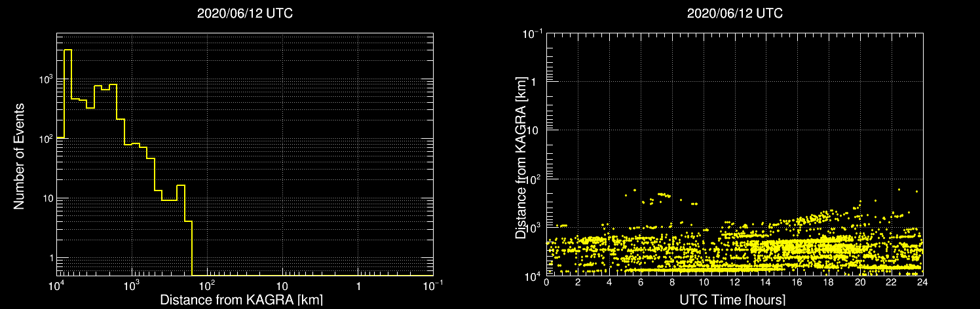Click the tallest bin of the yellow histogram
Image resolution: width=980 pixels, height=309 pixels.
pos(67,162)
